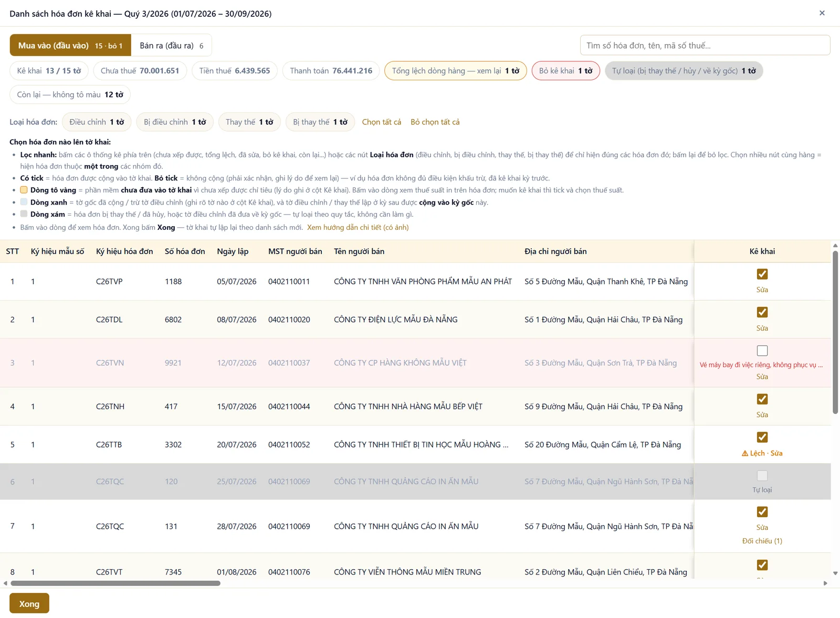Select the Tự loại (bị thay thế / hủy) chip

point(684,71)
